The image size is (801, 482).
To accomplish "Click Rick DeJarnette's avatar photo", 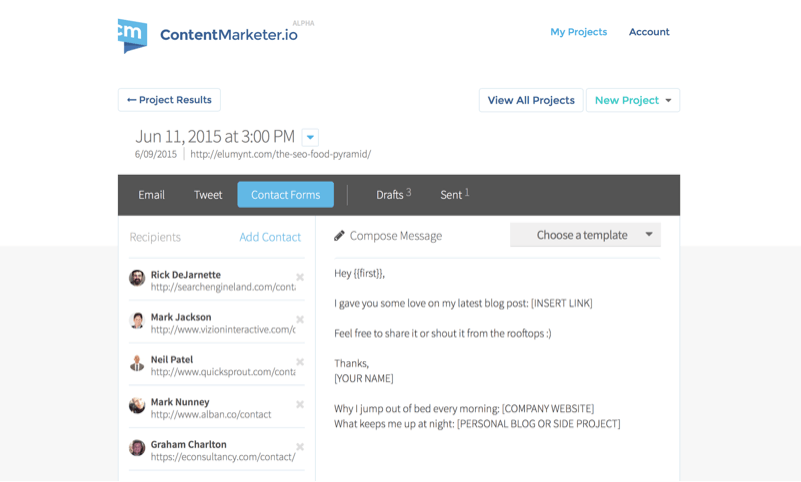I will click(137, 278).
